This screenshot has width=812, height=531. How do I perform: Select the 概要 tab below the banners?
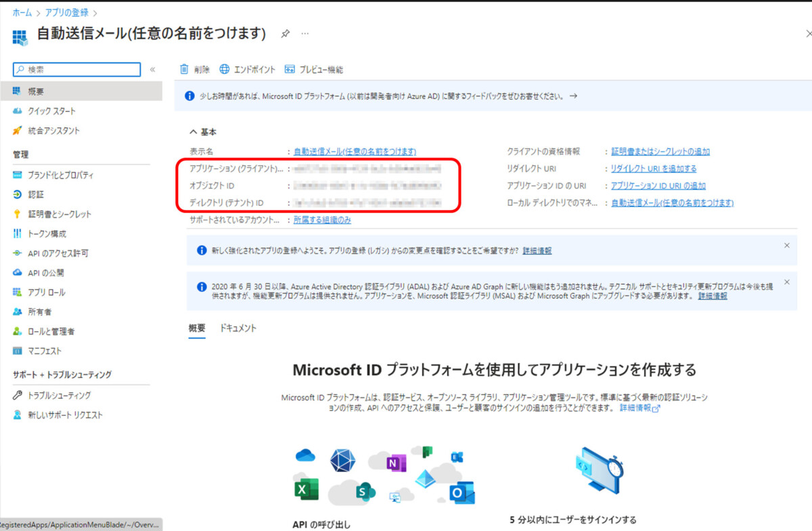point(197,328)
